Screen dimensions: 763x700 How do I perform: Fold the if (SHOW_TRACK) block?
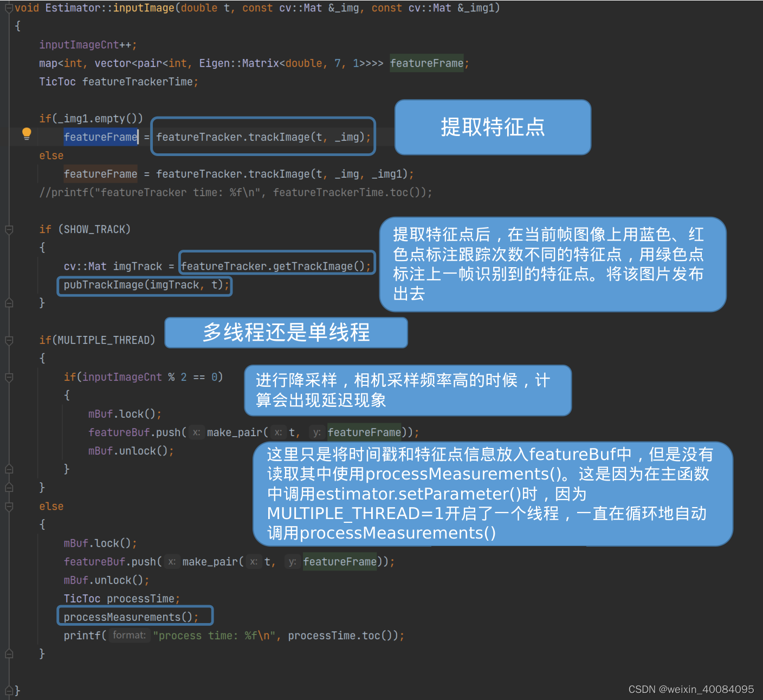point(9,230)
